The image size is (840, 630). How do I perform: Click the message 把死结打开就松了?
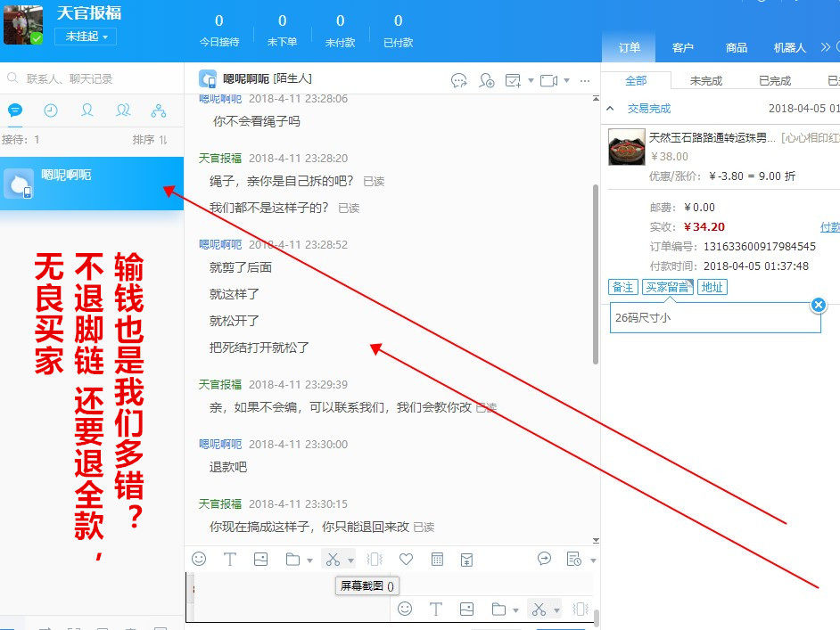(x=259, y=348)
